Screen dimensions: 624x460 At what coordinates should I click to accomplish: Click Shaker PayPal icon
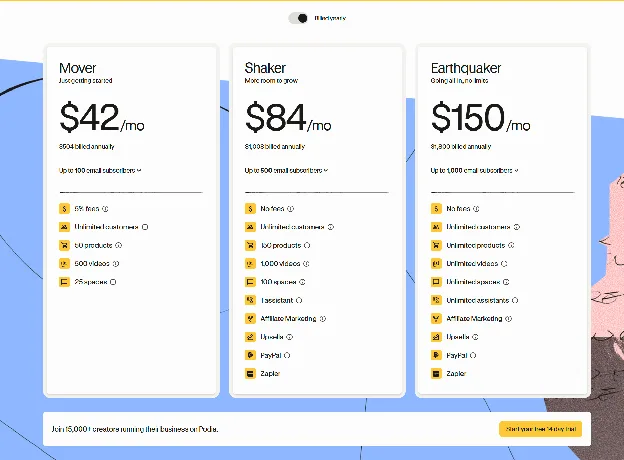coord(250,355)
